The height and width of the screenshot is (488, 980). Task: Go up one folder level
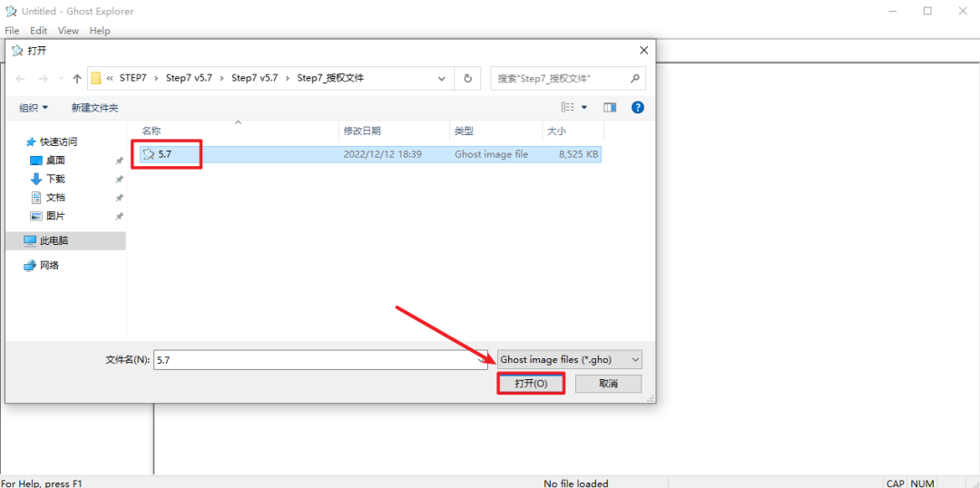(x=77, y=78)
